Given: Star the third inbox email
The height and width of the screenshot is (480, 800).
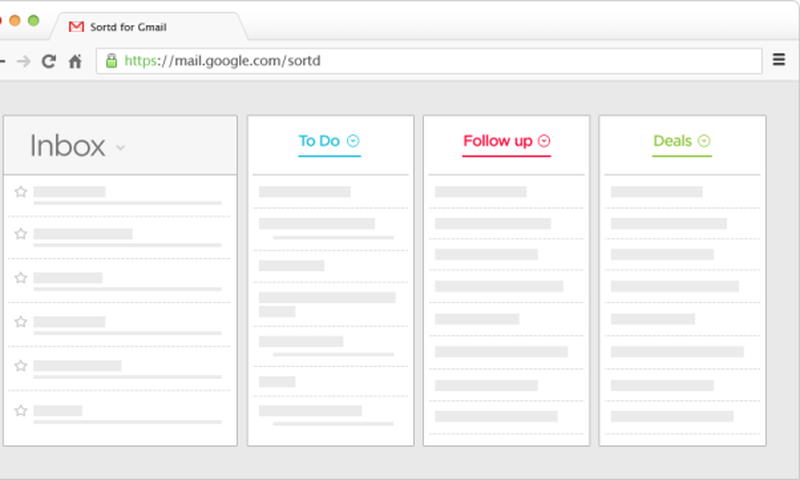Looking at the screenshot, I should 20,277.
